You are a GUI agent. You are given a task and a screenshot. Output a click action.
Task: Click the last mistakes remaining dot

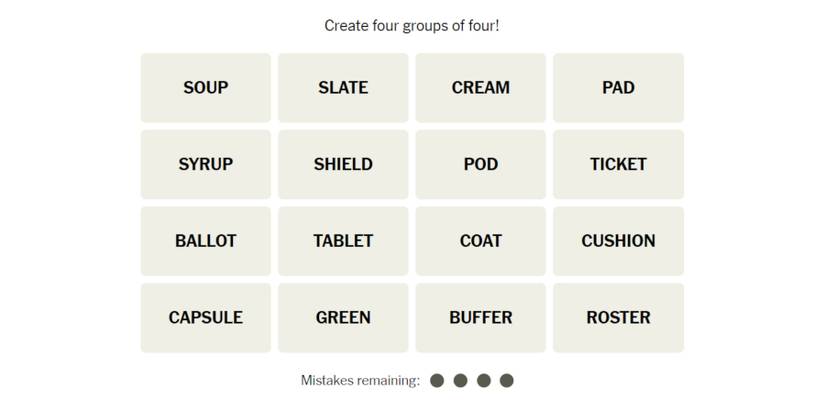point(507,380)
